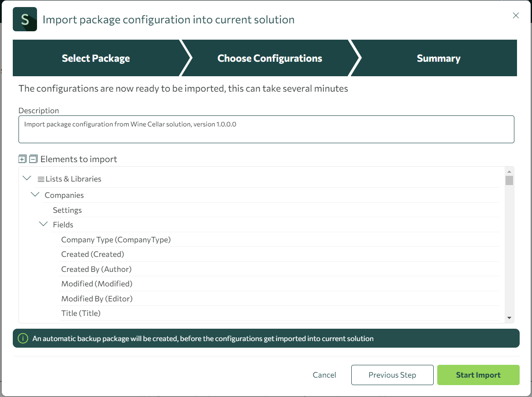Select the Title (Title) field entry

coord(81,313)
